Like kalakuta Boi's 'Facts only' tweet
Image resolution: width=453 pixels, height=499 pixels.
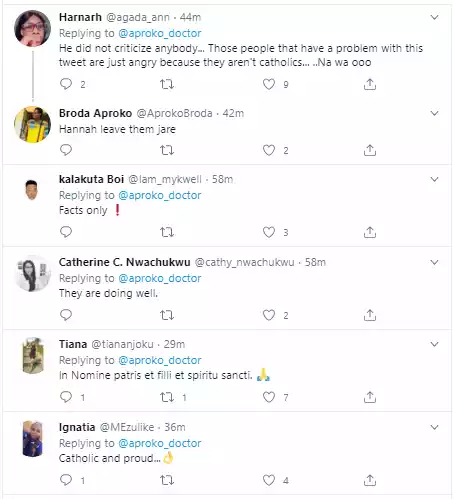[269, 232]
